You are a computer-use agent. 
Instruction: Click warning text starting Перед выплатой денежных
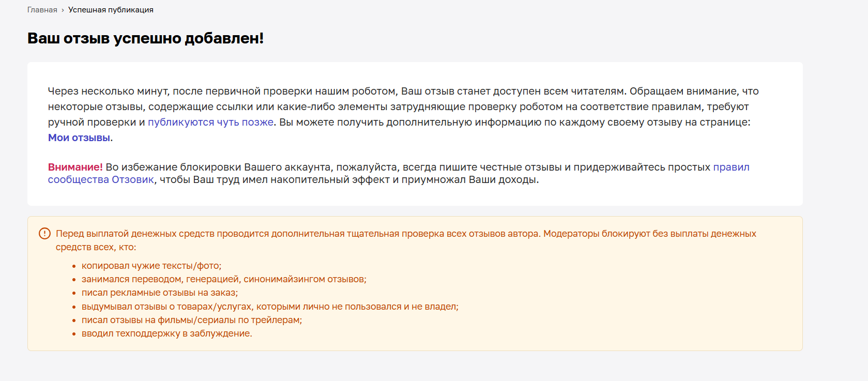click(406, 240)
